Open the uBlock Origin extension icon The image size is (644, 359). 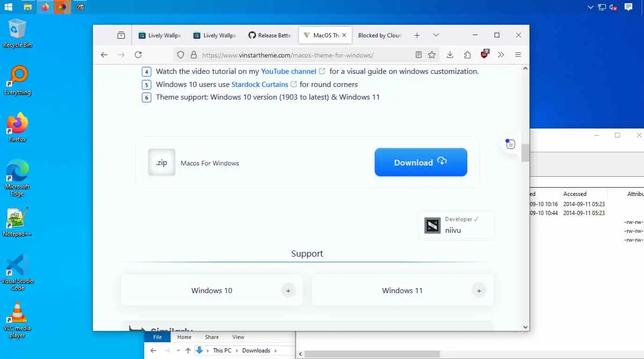[484, 54]
